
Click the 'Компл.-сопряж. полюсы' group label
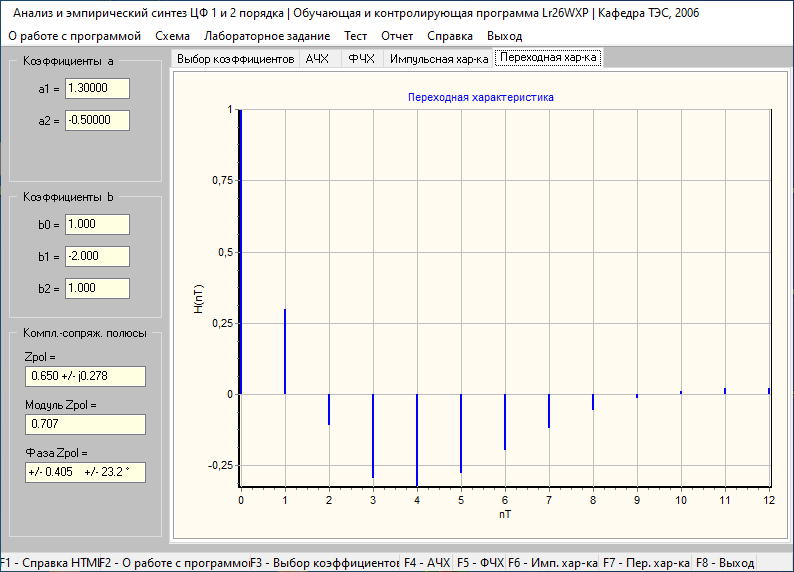(85, 333)
